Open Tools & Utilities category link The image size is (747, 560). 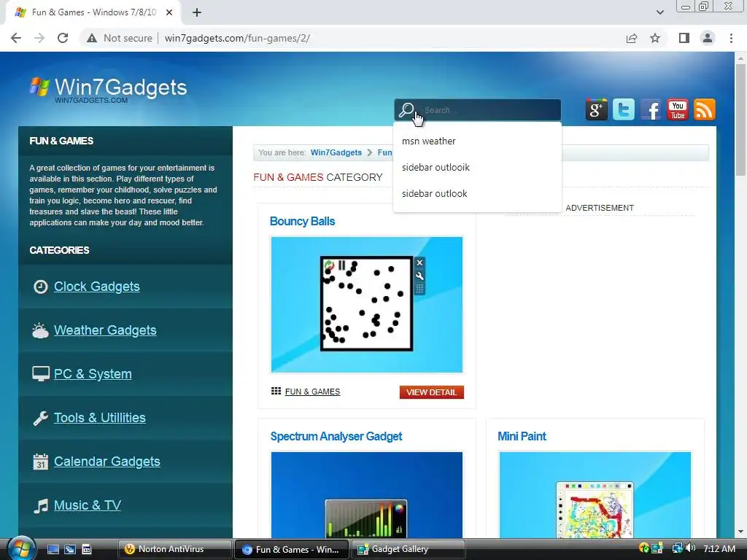pyautogui.click(x=99, y=418)
